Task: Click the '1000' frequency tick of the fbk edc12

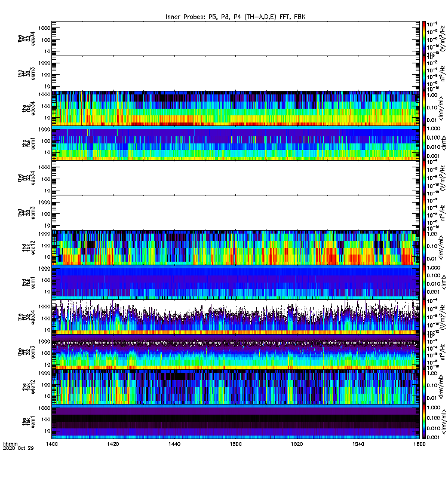Action: tap(44, 373)
